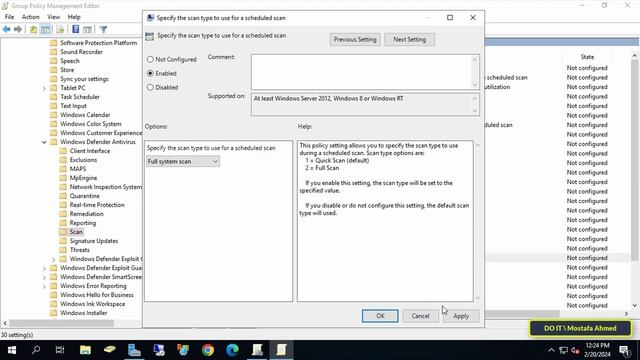Expand the Tablet PC tree node
Viewport: 640px width, 360px height.
click(44, 88)
